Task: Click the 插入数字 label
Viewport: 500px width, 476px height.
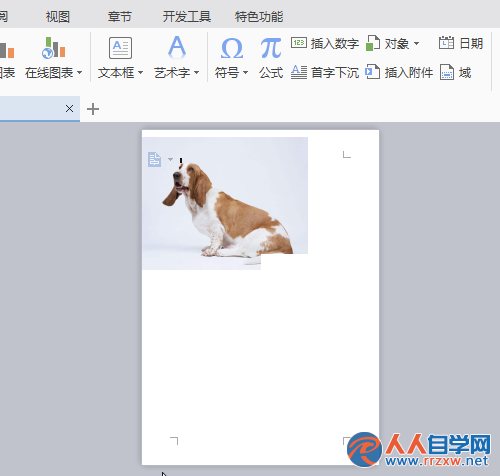Action: [335, 44]
